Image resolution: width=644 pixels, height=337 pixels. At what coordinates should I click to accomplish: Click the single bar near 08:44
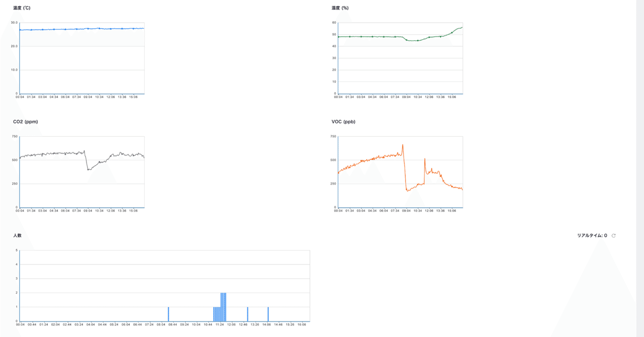point(169,314)
